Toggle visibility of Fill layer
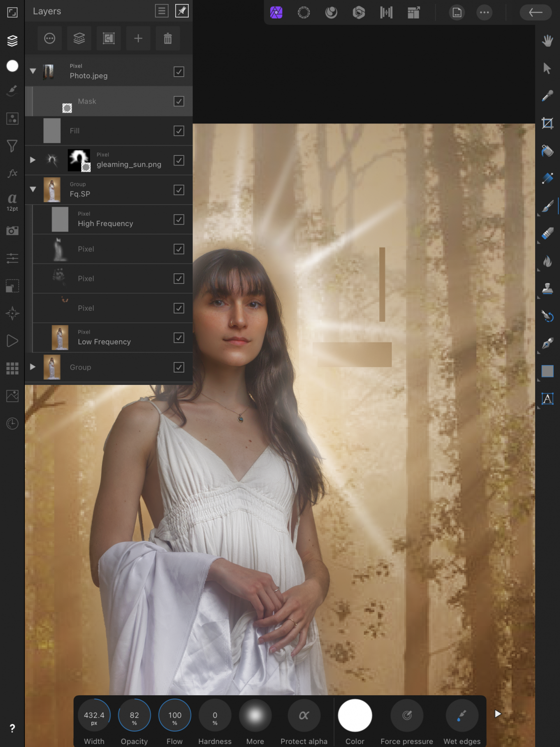The width and height of the screenshot is (560, 747). 179,130
